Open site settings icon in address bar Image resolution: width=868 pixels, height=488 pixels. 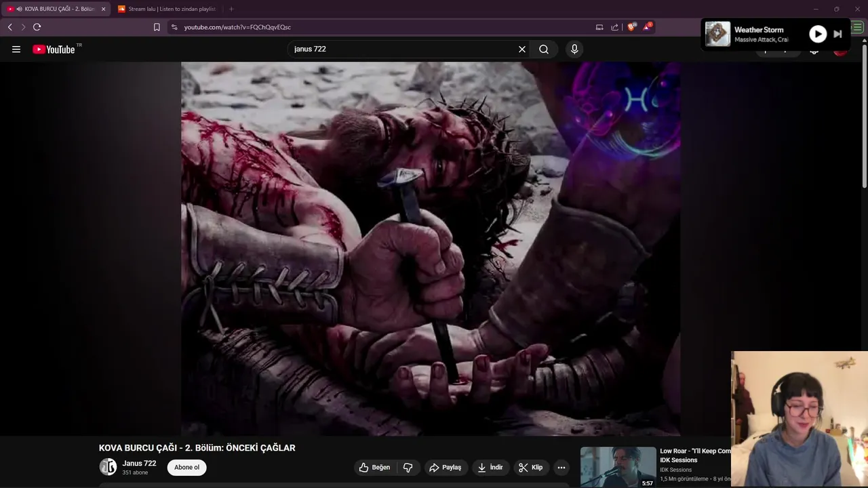[174, 27]
